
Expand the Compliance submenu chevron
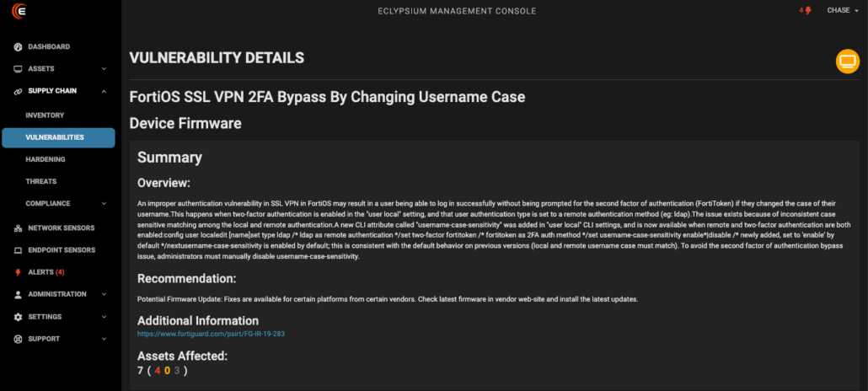tap(104, 203)
